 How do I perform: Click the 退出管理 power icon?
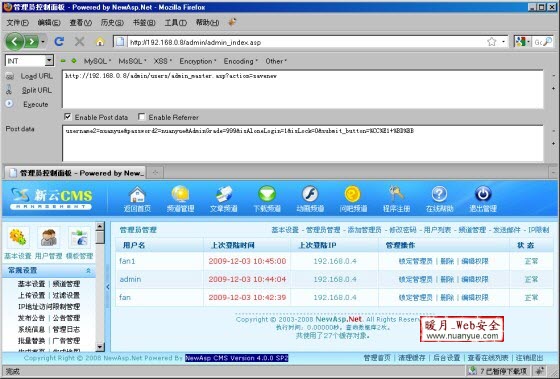483,195
